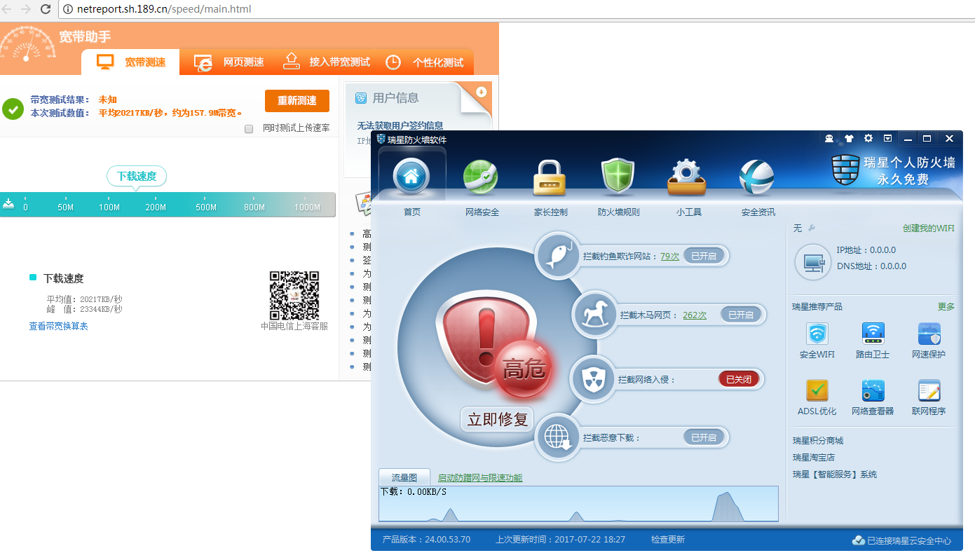Click the network computer icon beside IP地址

tap(813, 262)
